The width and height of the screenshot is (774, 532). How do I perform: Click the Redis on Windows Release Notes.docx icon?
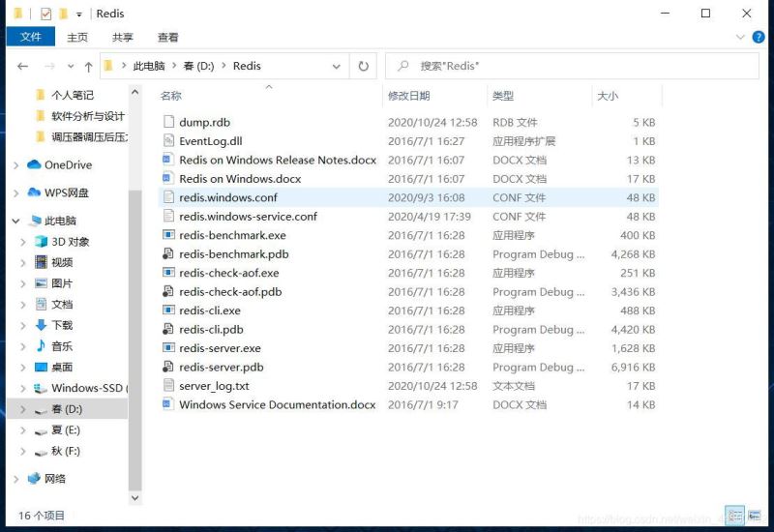(168, 160)
